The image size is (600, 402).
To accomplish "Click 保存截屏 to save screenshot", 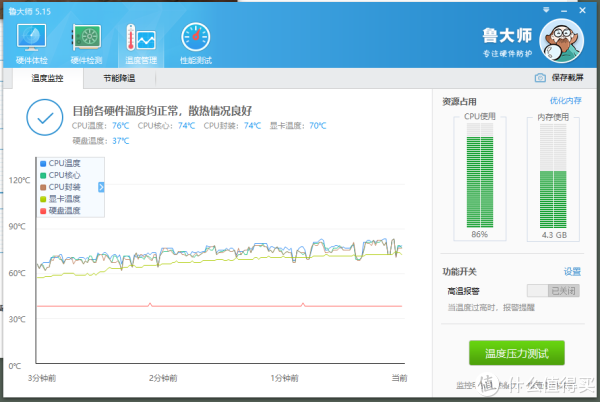I will (567, 78).
